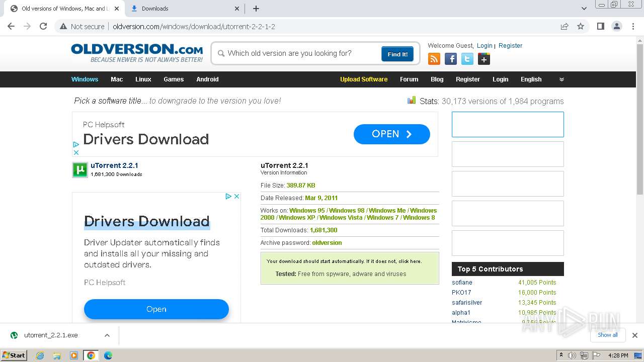644x362 pixels.
Task: Click the Google plus share icon
Action: tap(484, 59)
